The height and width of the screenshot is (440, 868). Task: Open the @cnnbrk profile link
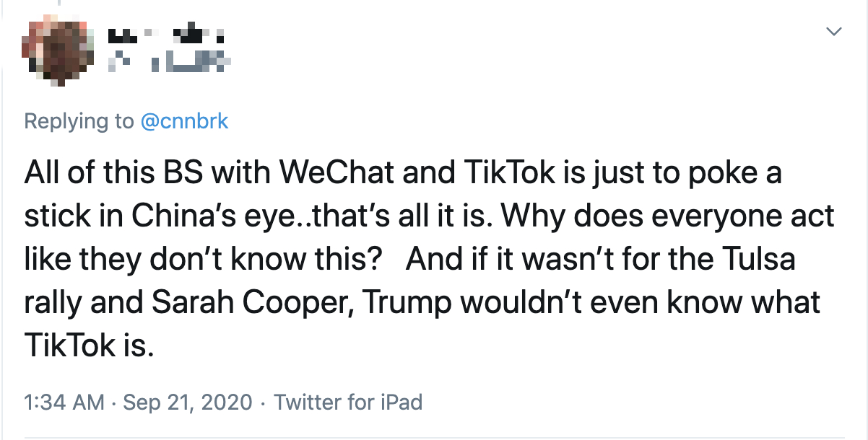tap(183, 121)
